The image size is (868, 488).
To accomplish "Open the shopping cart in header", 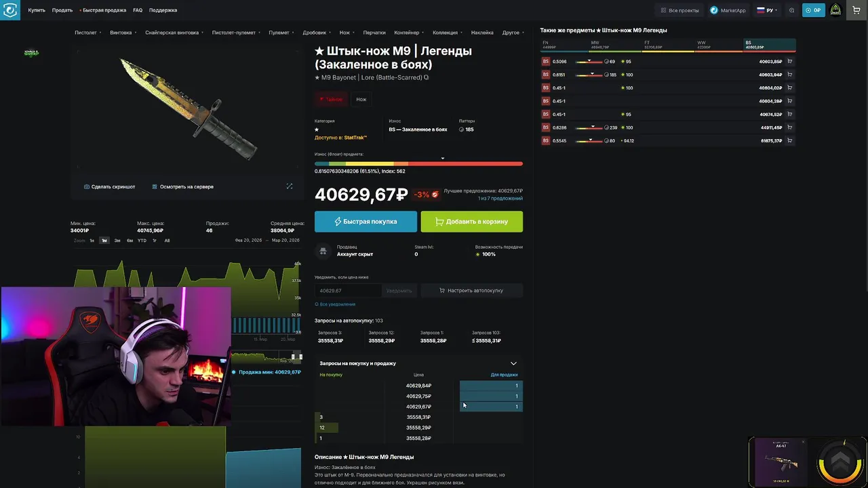I will (856, 10).
